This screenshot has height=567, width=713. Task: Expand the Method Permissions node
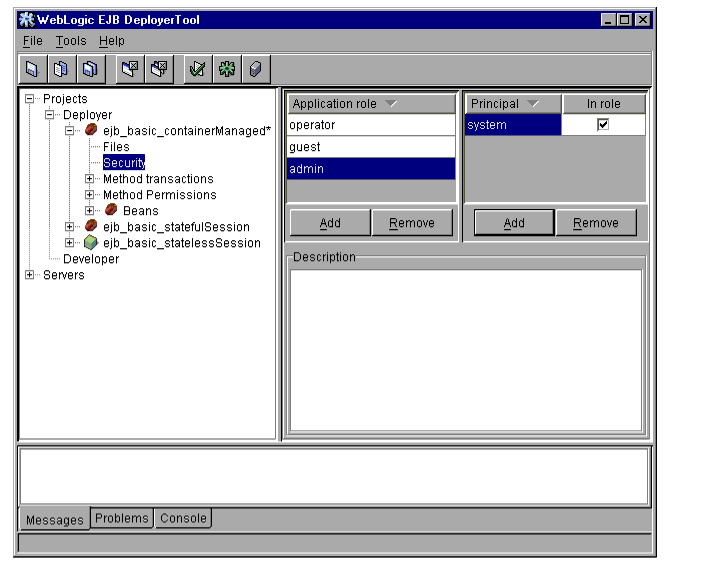pyautogui.click(x=90, y=195)
